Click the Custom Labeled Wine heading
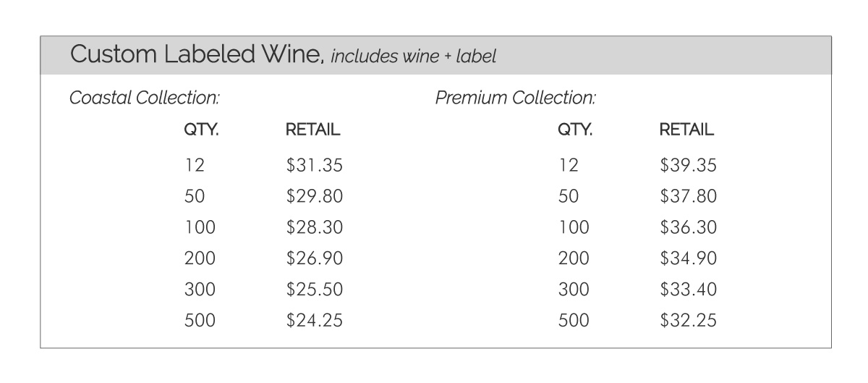This screenshot has width=868, height=383. point(196,55)
